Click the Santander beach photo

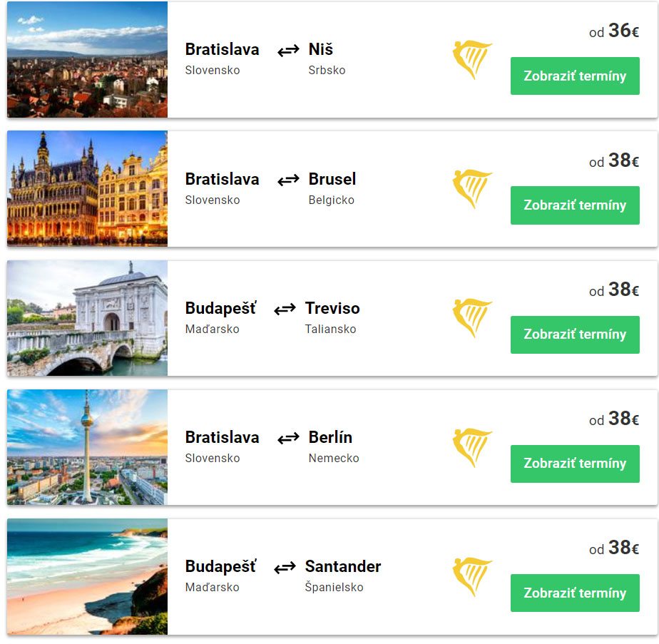pos(88,577)
